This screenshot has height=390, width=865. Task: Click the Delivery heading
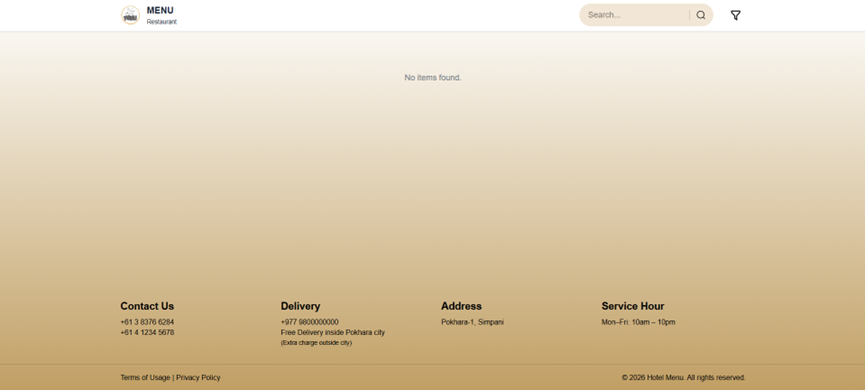click(300, 306)
